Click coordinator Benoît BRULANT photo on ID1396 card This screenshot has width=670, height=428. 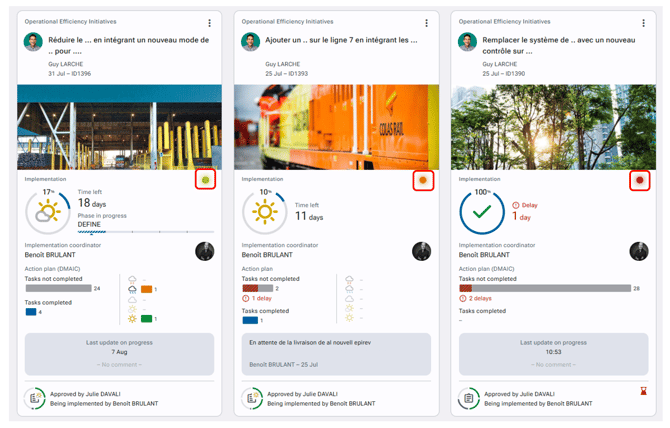[x=205, y=251]
